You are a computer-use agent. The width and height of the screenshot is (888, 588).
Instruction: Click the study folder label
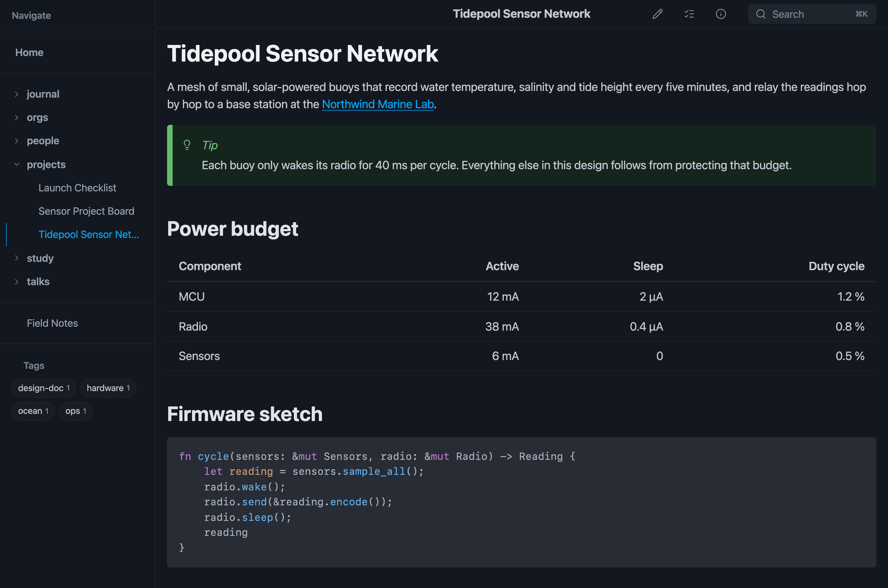(40, 258)
